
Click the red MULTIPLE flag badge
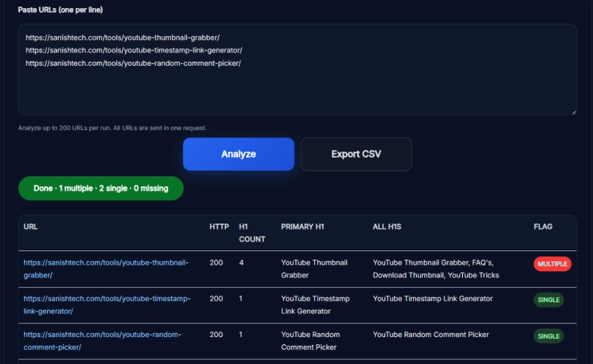click(x=552, y=264)
